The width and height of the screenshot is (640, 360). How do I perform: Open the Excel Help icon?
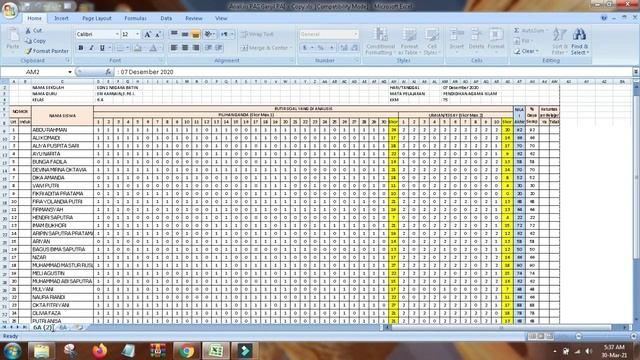pyautogui.click(x=604, y=18)
